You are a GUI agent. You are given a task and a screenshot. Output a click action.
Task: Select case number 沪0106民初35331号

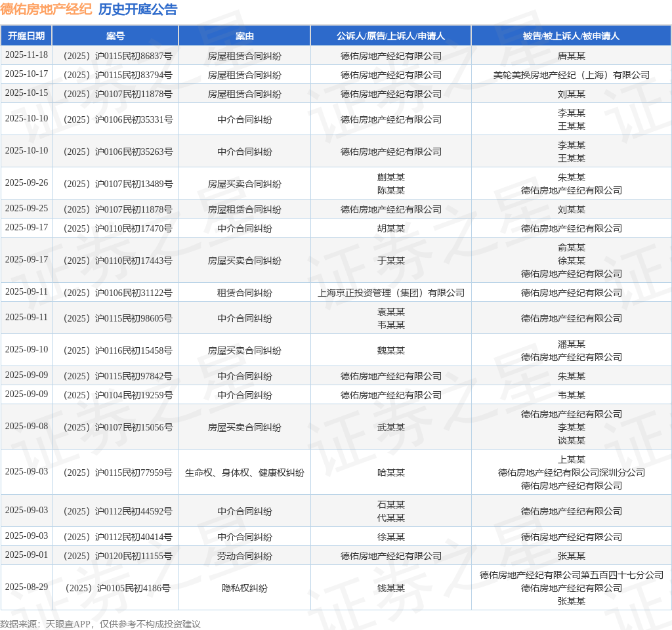pos(118,119)
